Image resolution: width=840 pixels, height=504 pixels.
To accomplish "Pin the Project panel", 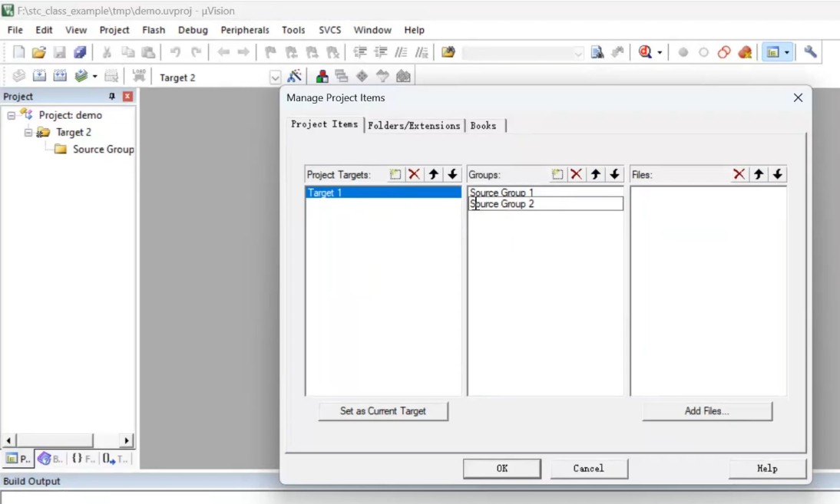I will pyautogui.click(x=112, y=97).
